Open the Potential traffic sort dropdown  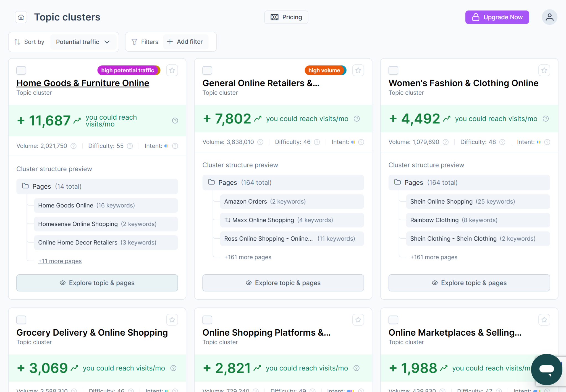[x=83, y=42]
